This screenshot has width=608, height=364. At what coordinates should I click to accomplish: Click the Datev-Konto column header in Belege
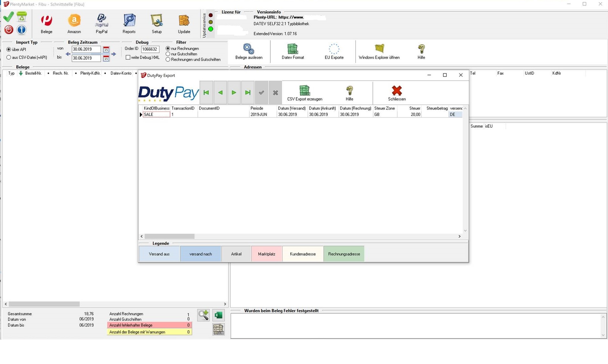(121, 73)
